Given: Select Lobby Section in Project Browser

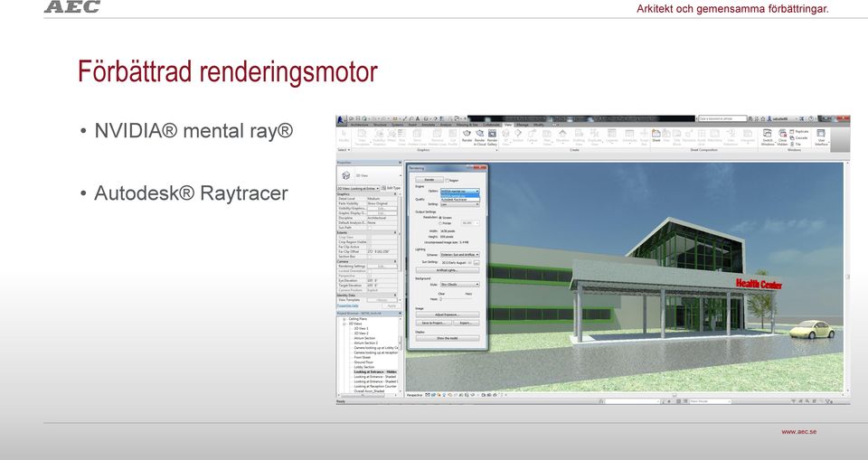Looking at the screenshot, I should click(364, 367).
